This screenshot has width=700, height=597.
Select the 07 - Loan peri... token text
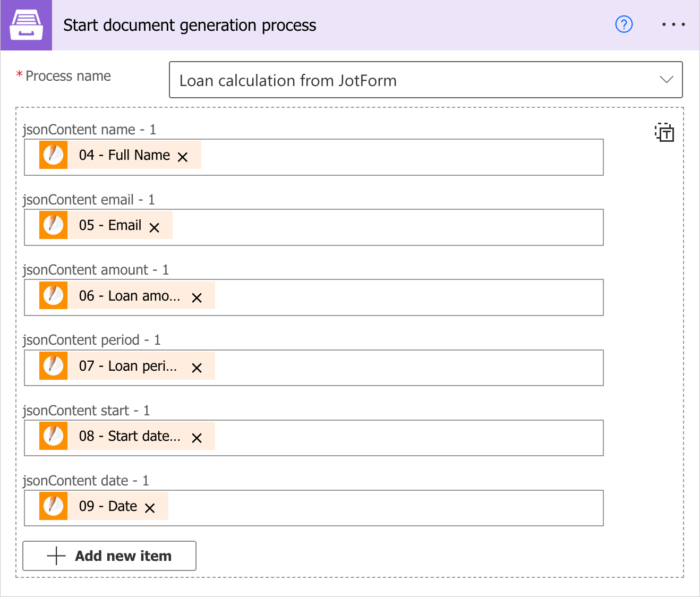tap(128, 366)
